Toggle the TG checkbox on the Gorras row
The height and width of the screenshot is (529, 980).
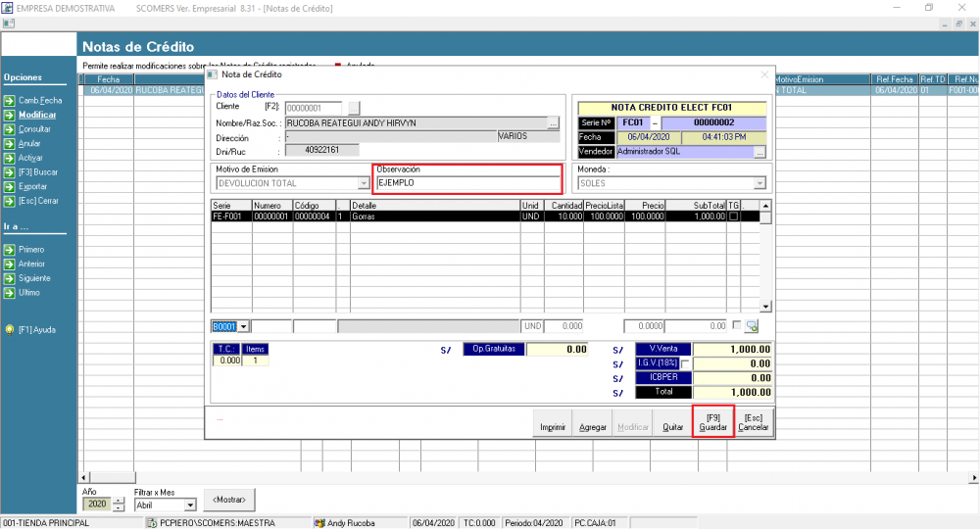(734, 216)
